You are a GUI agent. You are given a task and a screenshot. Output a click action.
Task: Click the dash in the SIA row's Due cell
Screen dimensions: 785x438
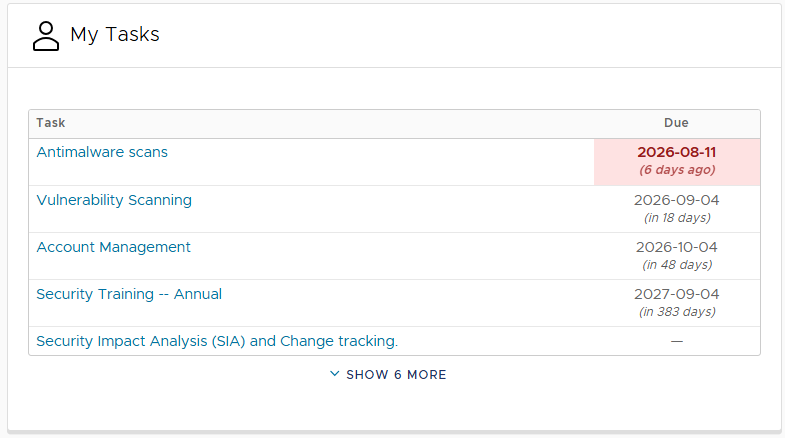click(x=677, y=341)
